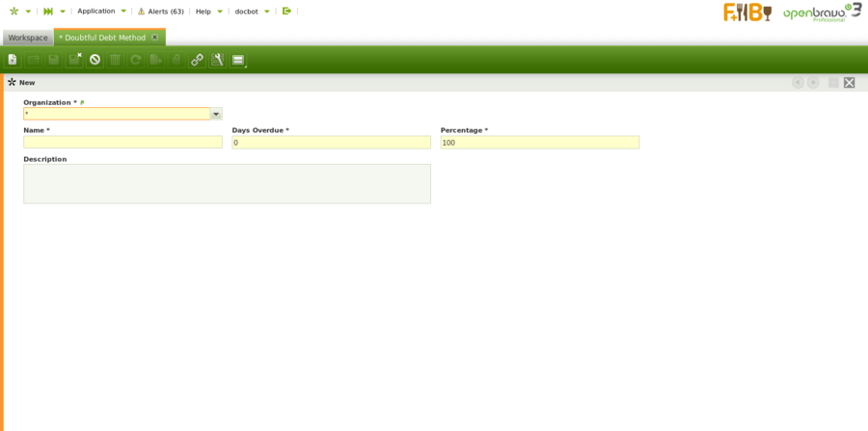Click the Name input field
Viewport: 868px width, 431px height.
[x=122, y=142]
